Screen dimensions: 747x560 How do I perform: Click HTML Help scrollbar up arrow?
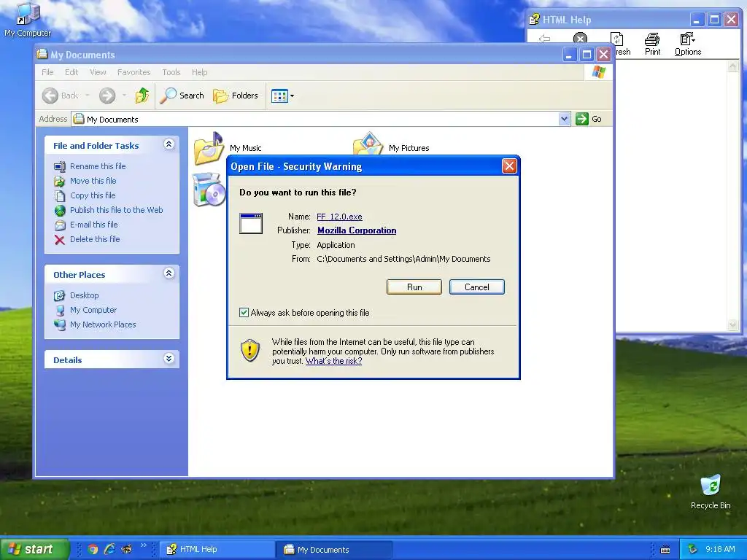point(732,66)
